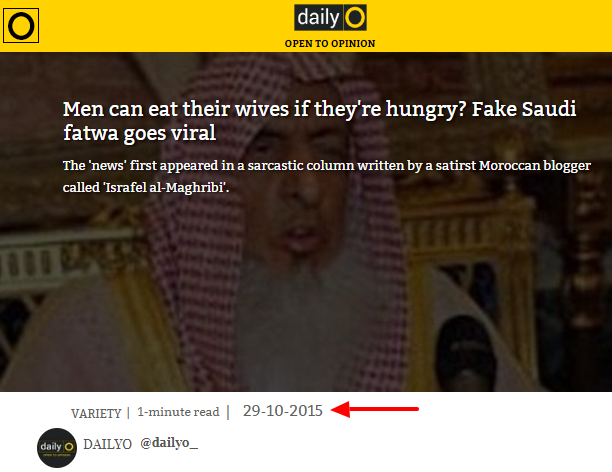Click the DailyO author avatar
This screenshot has width=612, height=472.
pyautogui.click(x=57, y=448)
